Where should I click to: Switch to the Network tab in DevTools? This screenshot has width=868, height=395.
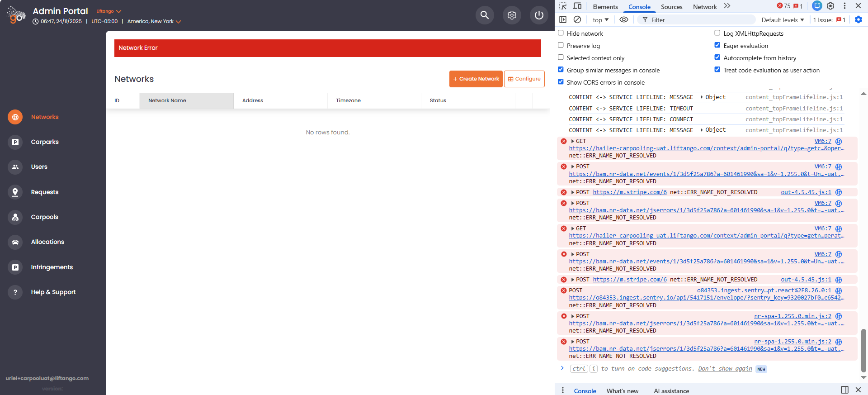(x=705, y=7)
